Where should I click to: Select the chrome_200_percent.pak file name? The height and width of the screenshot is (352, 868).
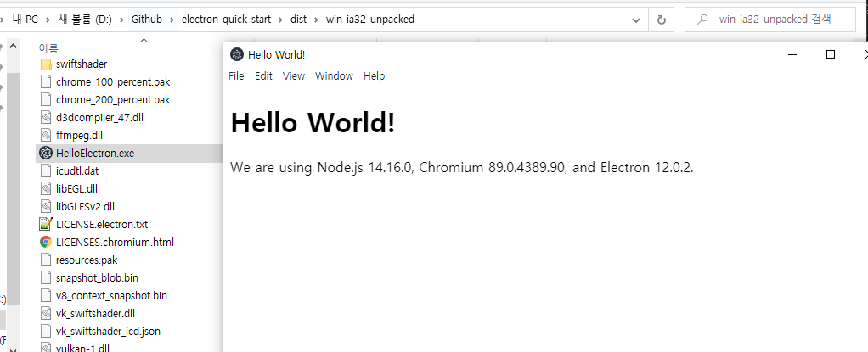click(113, 99)
